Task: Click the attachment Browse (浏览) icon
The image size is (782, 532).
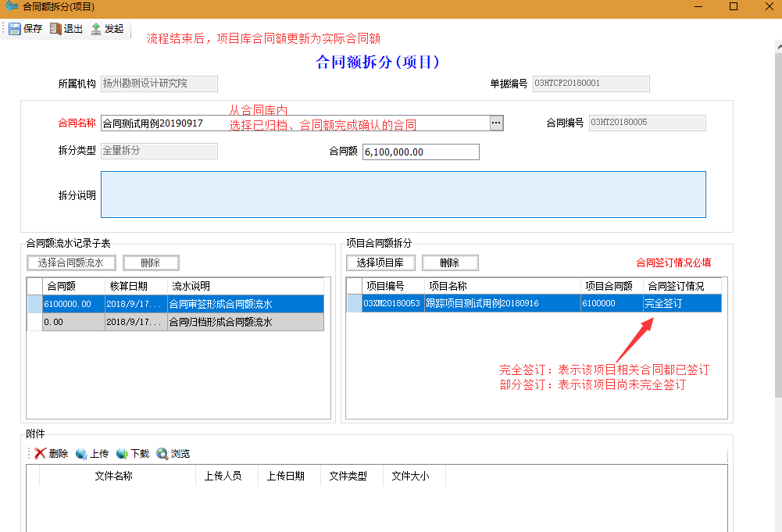Action: click(162, 454)
